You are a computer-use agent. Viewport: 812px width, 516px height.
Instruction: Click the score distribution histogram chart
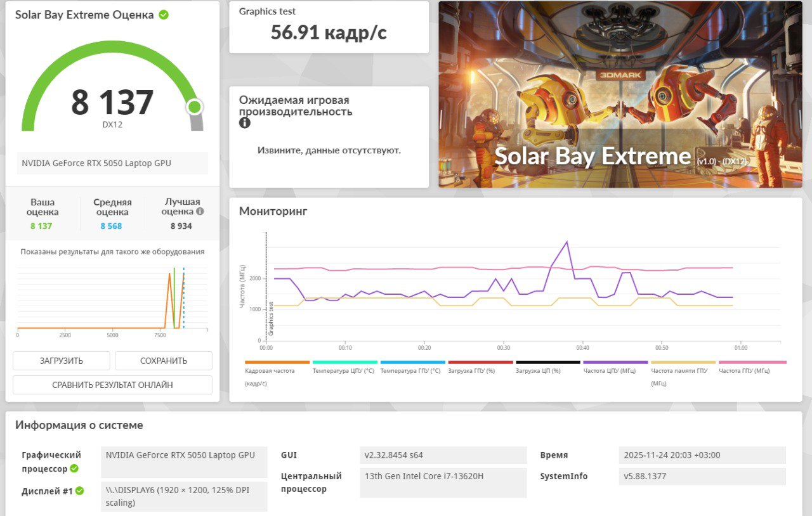[112, 298]
